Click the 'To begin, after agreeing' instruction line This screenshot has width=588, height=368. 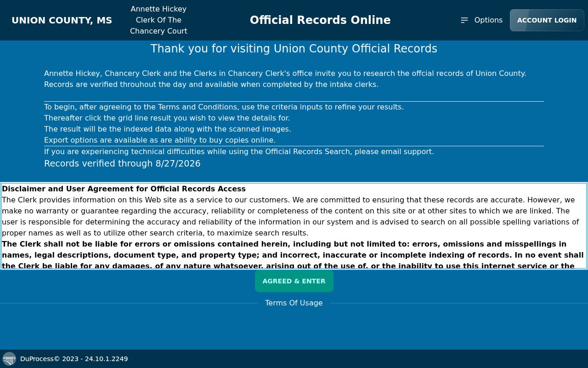click(x=224, y=107)
